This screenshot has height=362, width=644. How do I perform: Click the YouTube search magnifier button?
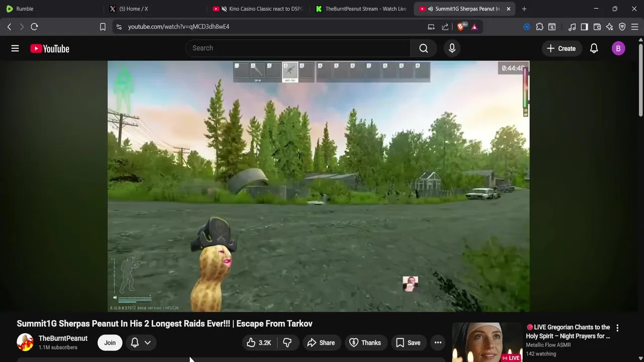pyautogui.click(x=424, y=48)
